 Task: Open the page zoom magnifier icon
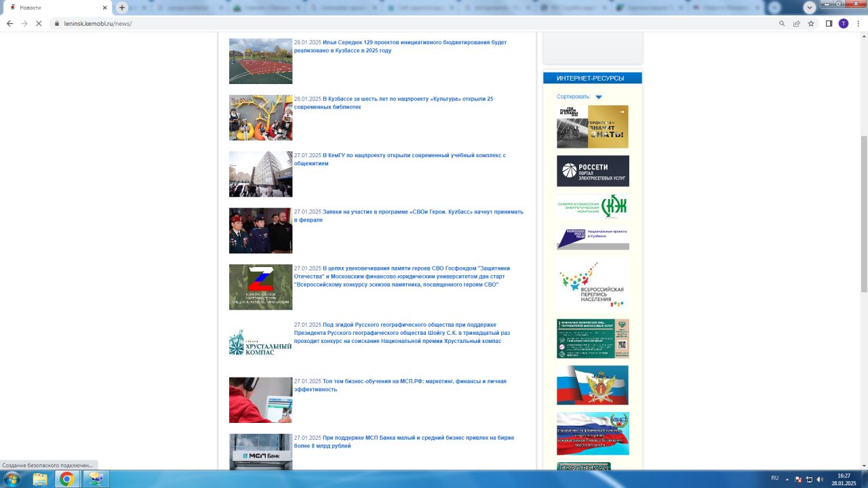(782, 23)
